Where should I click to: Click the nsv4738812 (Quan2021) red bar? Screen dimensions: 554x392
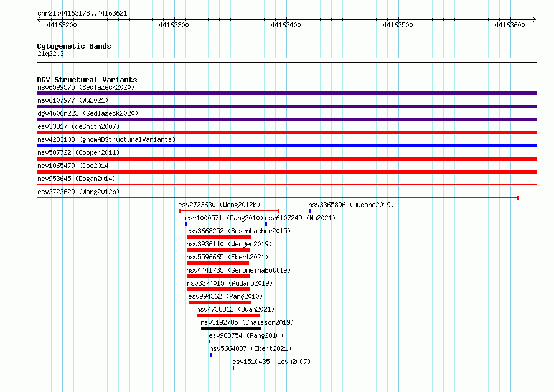coord(228,315)
